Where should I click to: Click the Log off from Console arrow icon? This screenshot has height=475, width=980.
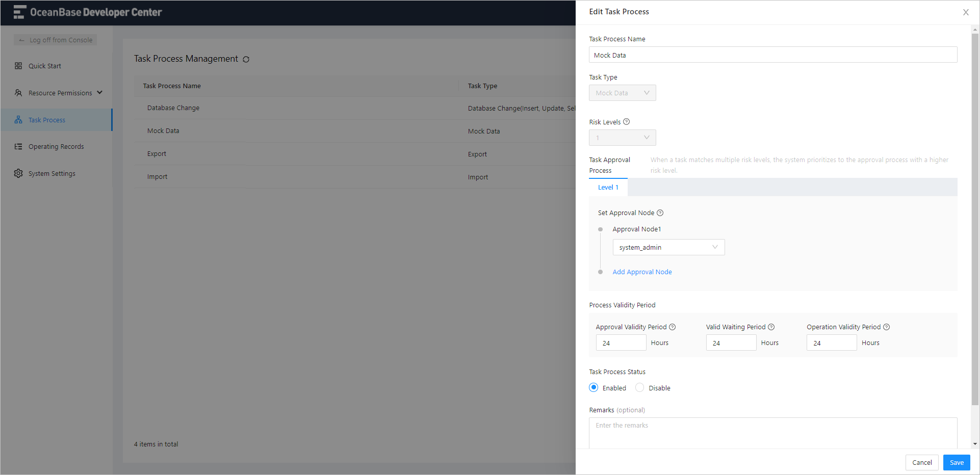coord(21,40)
